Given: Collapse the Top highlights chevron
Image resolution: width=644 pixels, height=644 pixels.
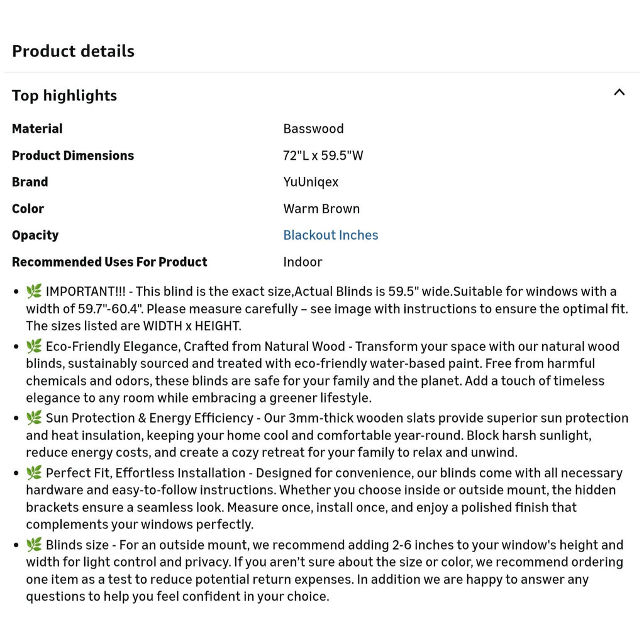Looking at the screenshot, I should coord(619,92).
